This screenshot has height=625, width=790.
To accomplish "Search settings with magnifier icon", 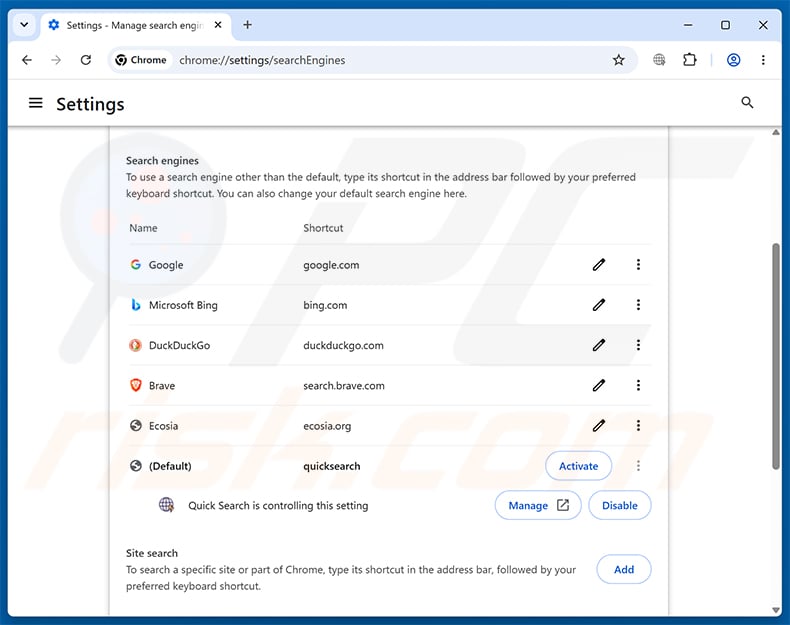I will click(x=747, y=103).
